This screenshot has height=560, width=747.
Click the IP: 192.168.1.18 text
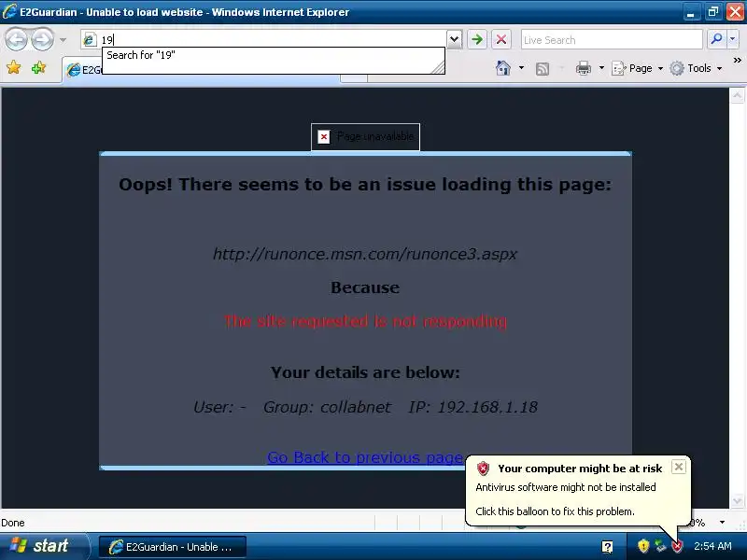click(473, 407)
